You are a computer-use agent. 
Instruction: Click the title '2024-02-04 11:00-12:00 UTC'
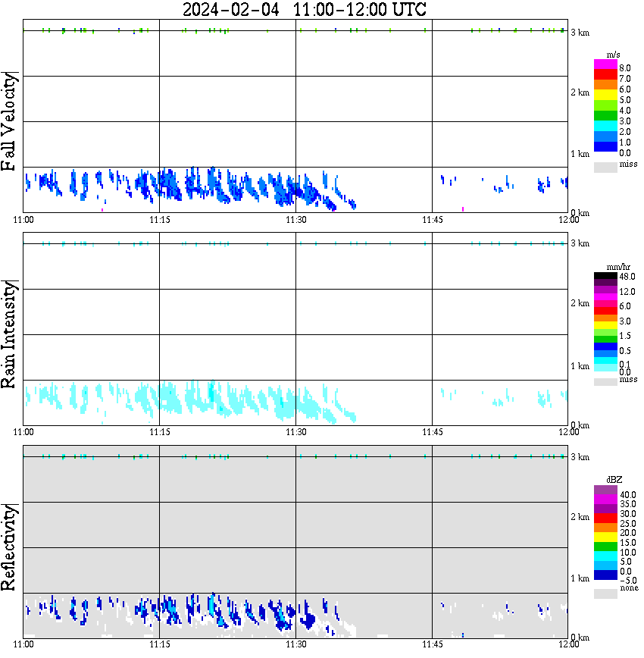point(304,9)
